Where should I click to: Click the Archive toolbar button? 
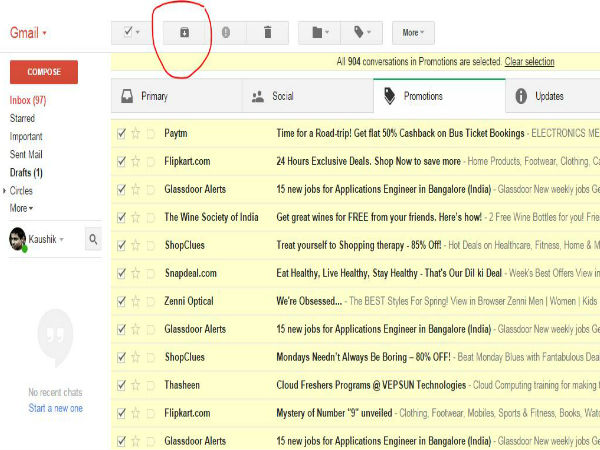[184, 33]
